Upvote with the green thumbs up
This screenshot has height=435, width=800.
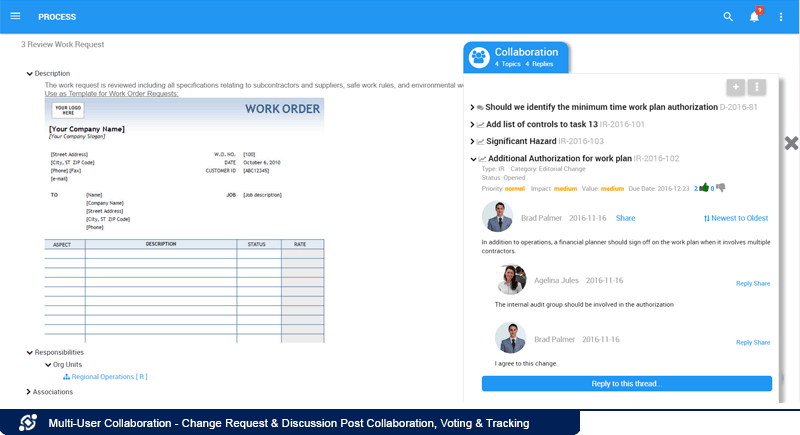click(x=704, y=187)
